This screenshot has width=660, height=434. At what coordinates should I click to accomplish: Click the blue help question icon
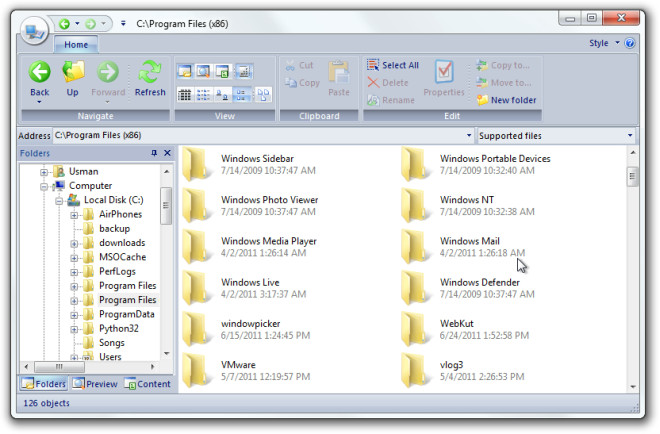(x=630, y=43)
